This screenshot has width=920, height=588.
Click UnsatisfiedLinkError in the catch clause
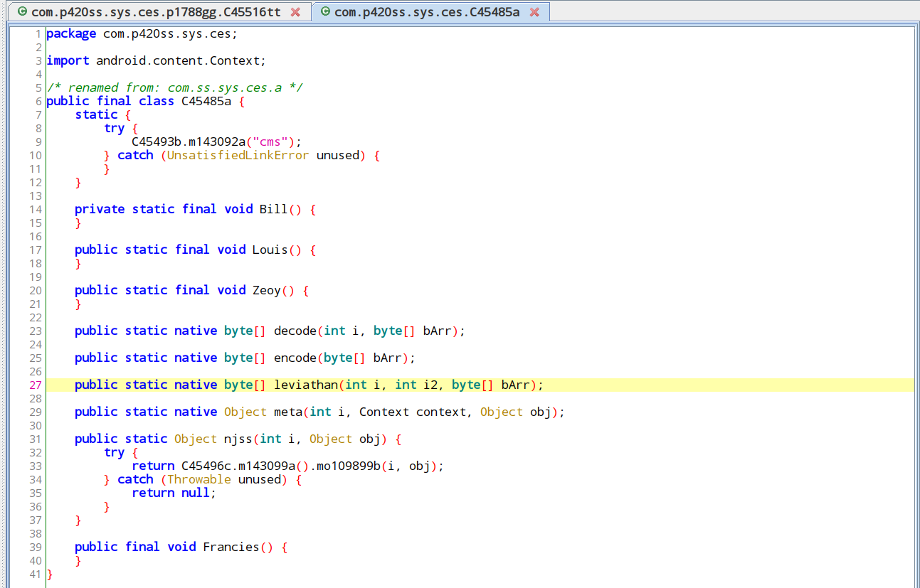click(238, 155)
